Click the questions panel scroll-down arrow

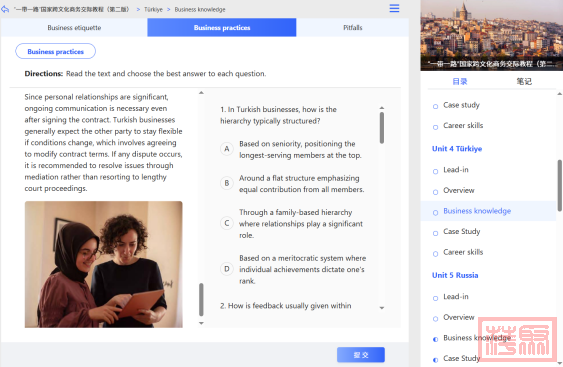382,308
